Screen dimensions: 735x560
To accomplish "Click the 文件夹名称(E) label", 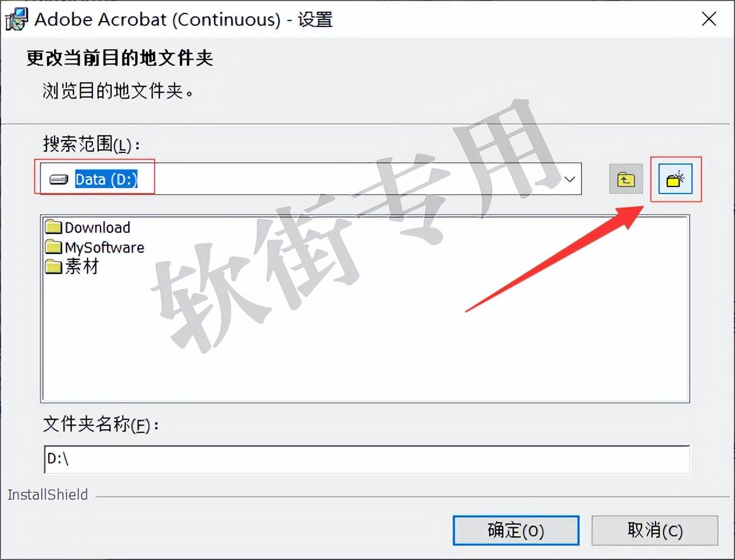I will 100,425.
